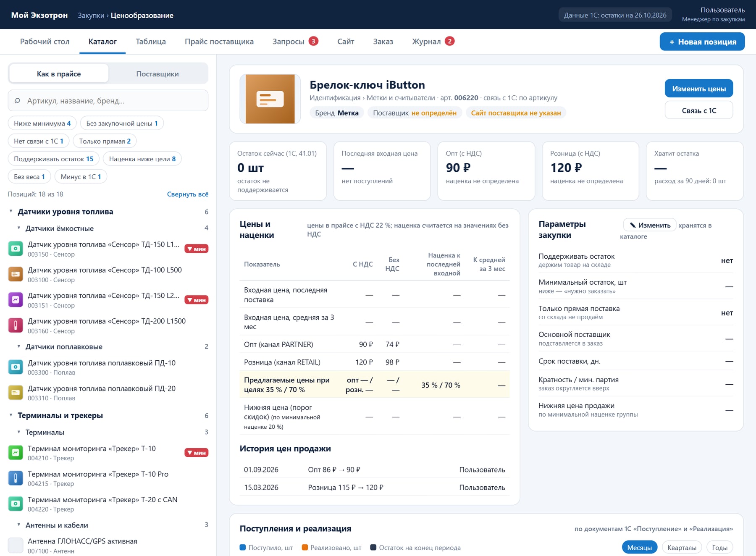Open the iButton product image thumbnail
The height and width of the screenshot is (556, 756).
pyautogui.click(x=270, y=99)
